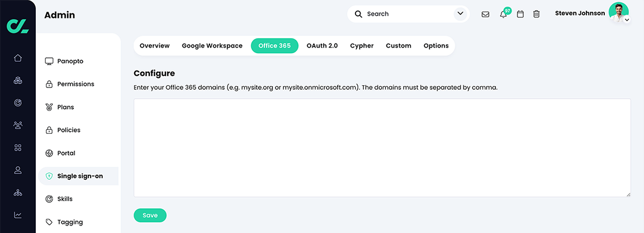Click inside the Office 365 domains text area
The image size is (644, 233).
(382, 148)
